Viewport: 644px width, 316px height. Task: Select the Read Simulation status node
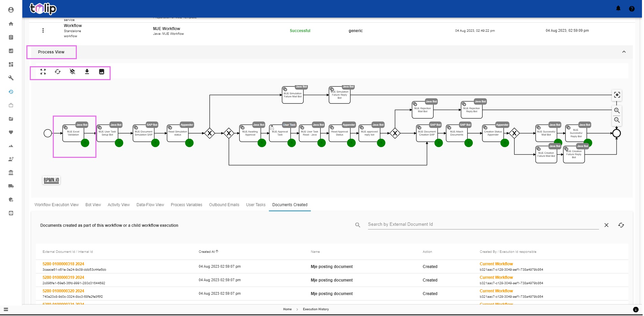178,133
